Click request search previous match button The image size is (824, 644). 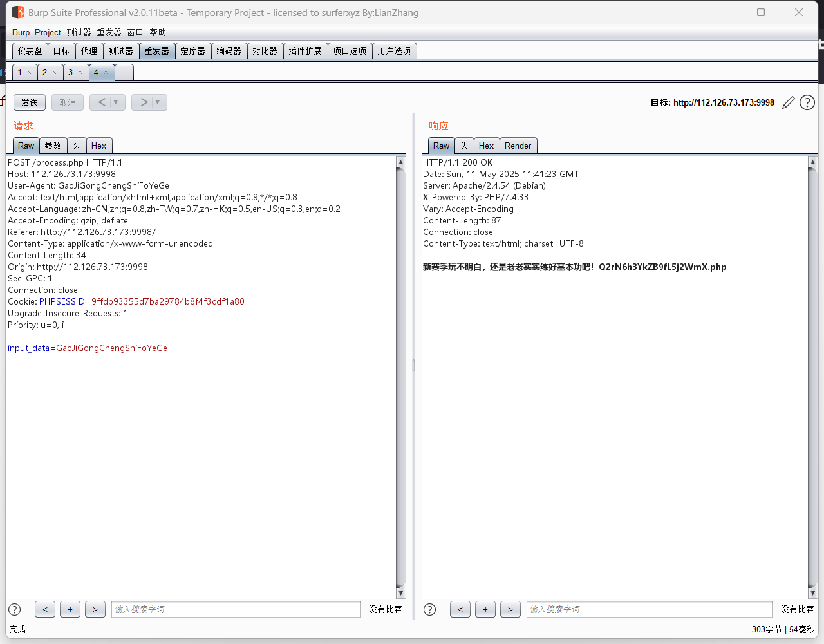tap(45, 609)
